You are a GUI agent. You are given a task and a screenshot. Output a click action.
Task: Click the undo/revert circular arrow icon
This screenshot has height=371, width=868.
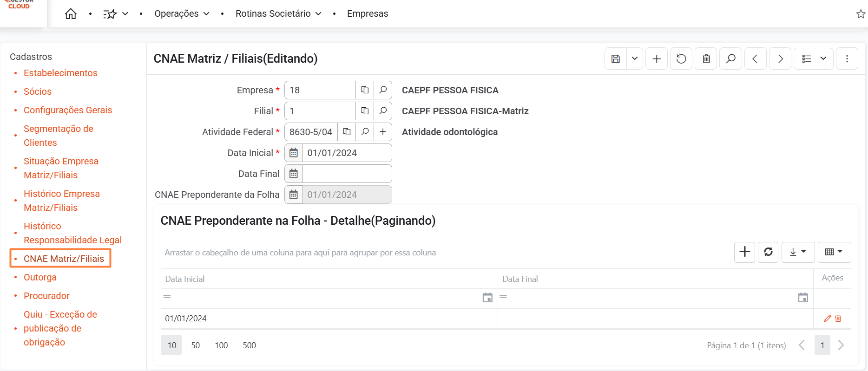681,59
